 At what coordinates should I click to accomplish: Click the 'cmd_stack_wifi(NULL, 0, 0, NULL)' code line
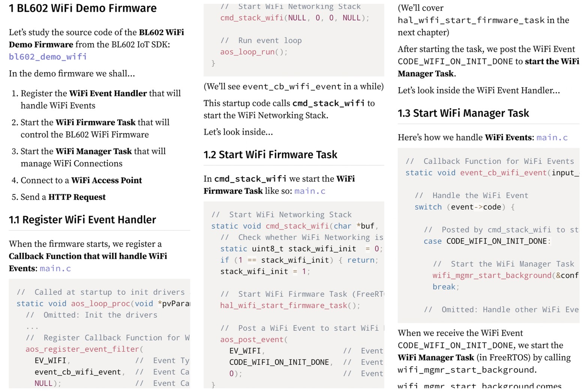294,18
